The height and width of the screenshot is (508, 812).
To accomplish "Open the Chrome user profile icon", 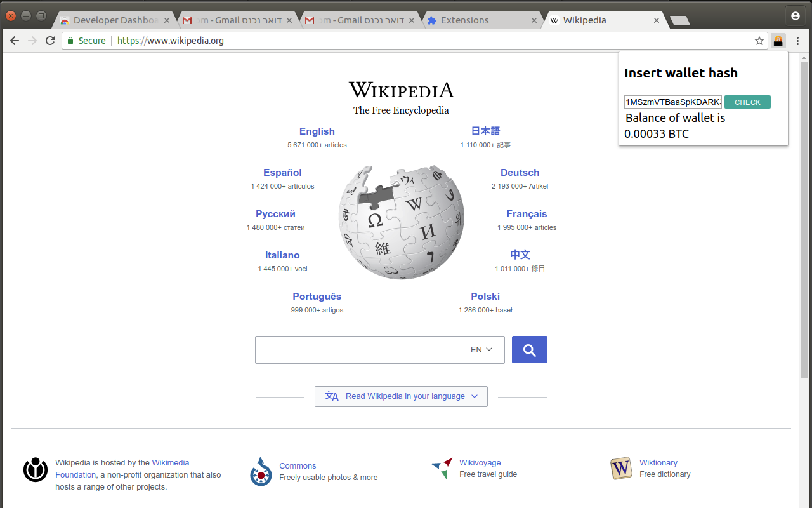I will tap(796, 16).
